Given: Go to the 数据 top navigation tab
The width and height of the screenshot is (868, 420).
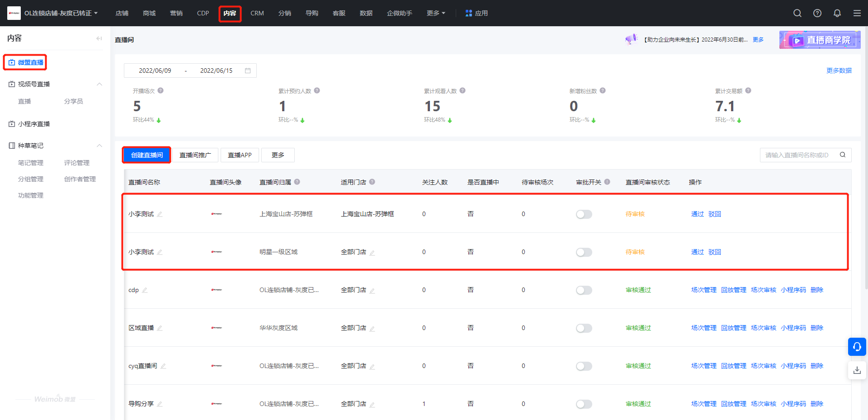Looking at the screenshot, I should click(366, 13).
